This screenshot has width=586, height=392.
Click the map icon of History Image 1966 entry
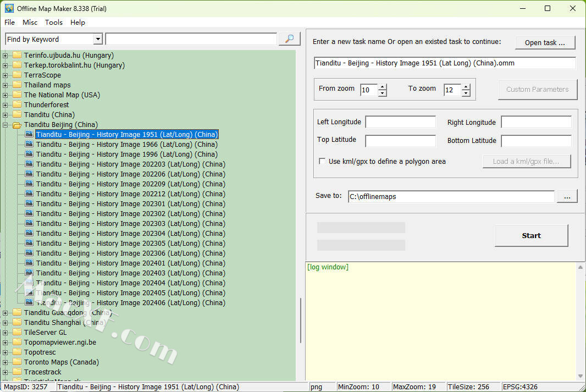[29, 144]
